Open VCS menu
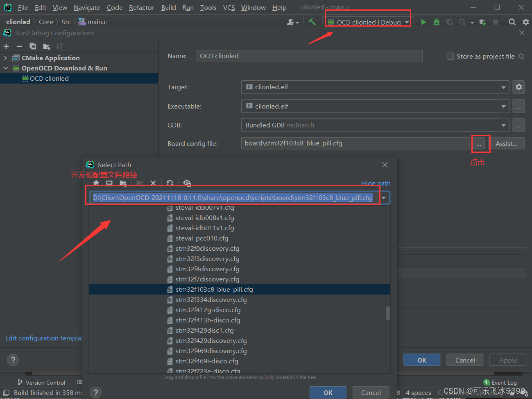Screen dimensions: 532x399 click(x=229, y=7)
